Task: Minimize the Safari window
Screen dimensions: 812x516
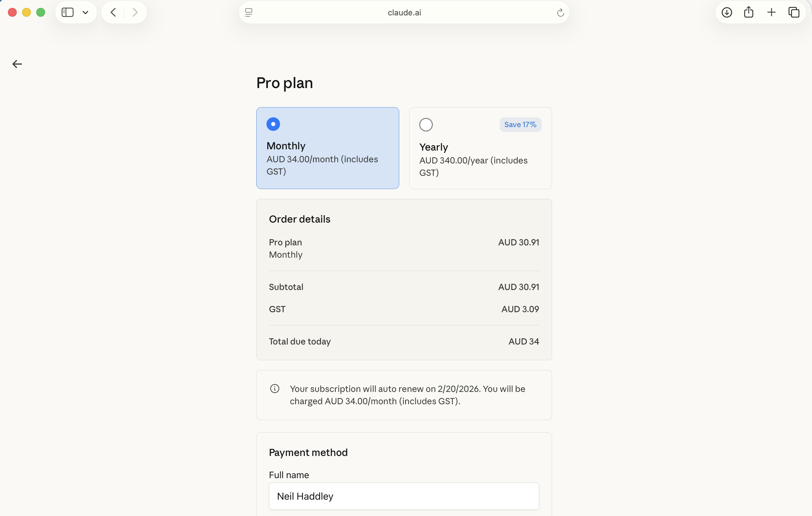Action: click(26, 12)
